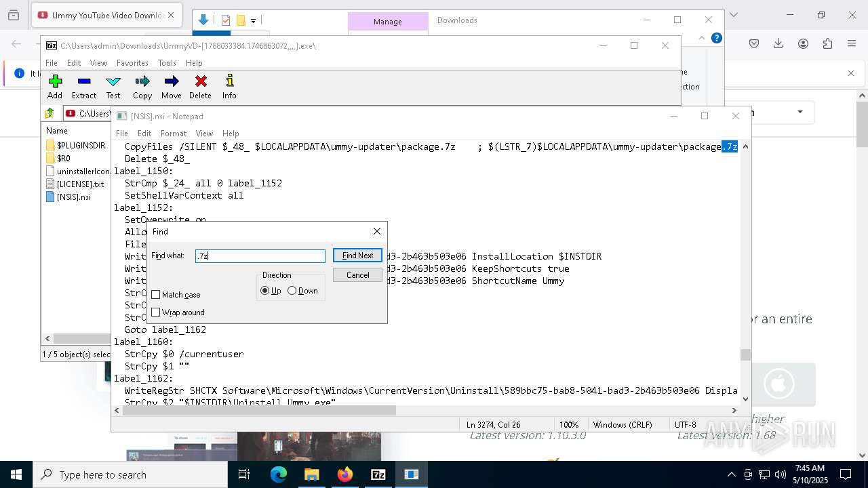Open Task View on taskbar

click(x=245, y=474)
